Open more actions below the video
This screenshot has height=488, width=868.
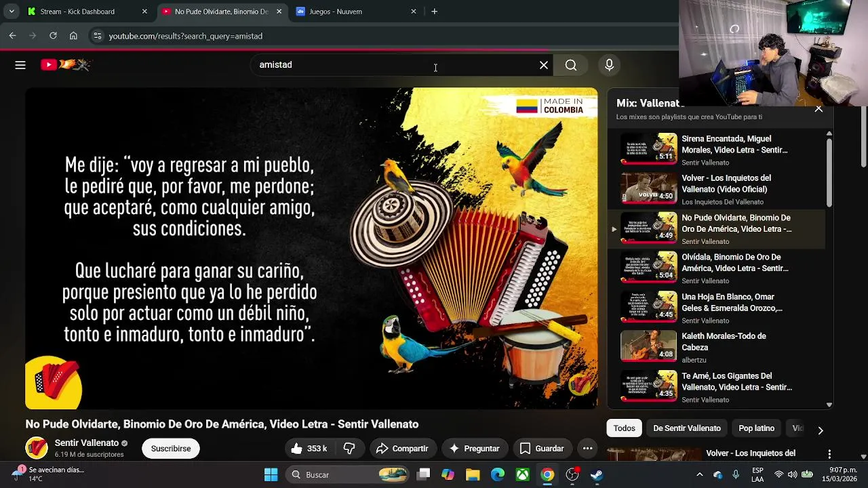(x=588, y=449)
